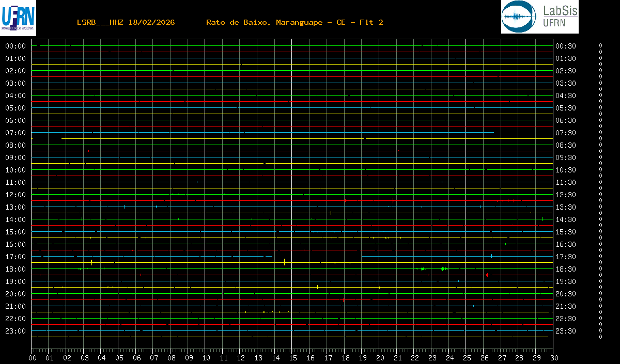Image resolution: width=620 pixels, height=364 pixels.
Task: Click the 12:00 hour label on left
Action: point(16,195)
